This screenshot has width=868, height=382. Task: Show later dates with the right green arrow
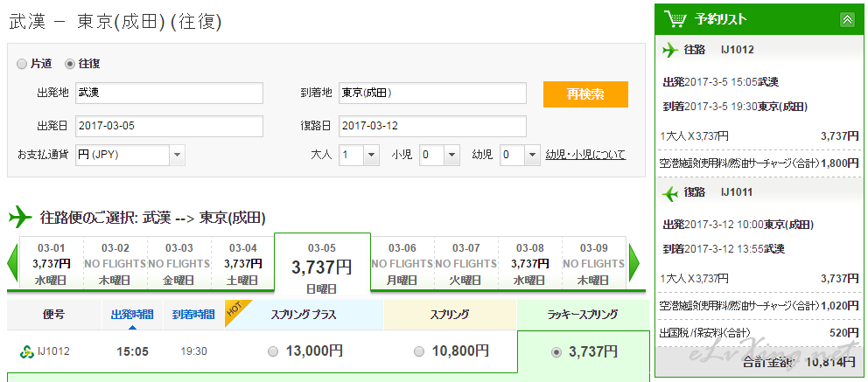(633, 264)
